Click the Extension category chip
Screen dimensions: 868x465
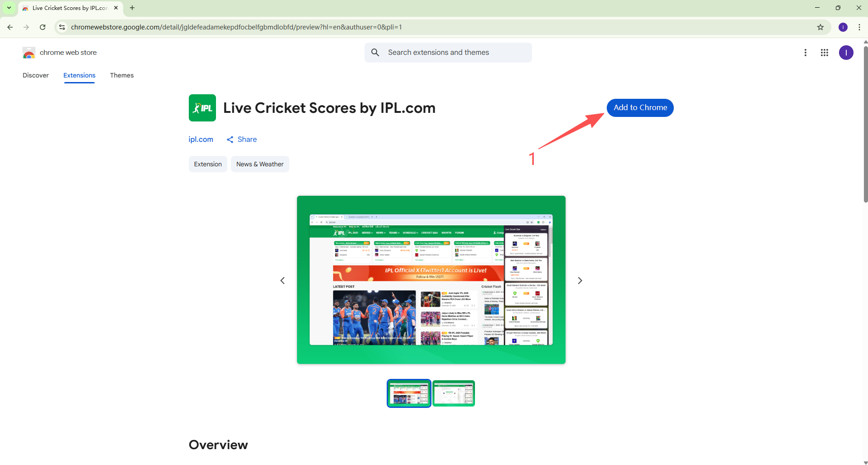pos(208,164)
